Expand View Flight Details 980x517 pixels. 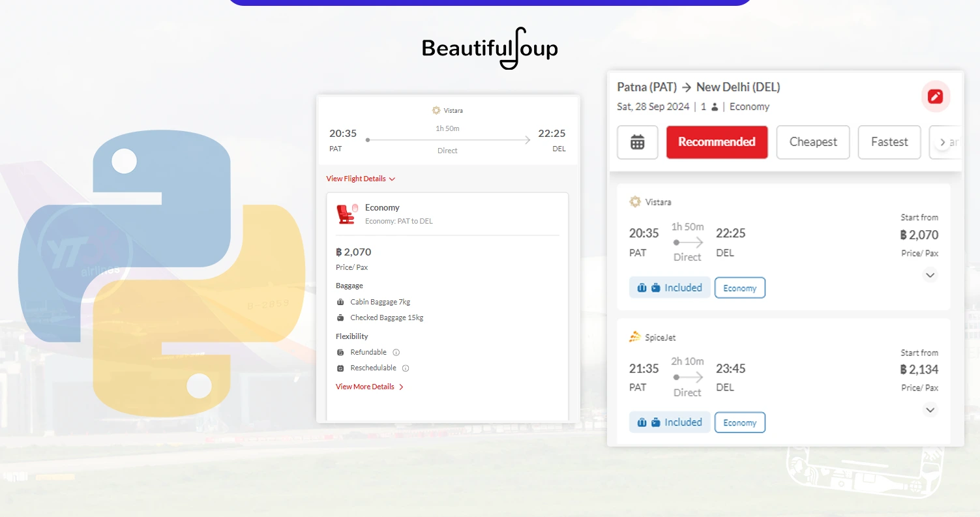360,178
